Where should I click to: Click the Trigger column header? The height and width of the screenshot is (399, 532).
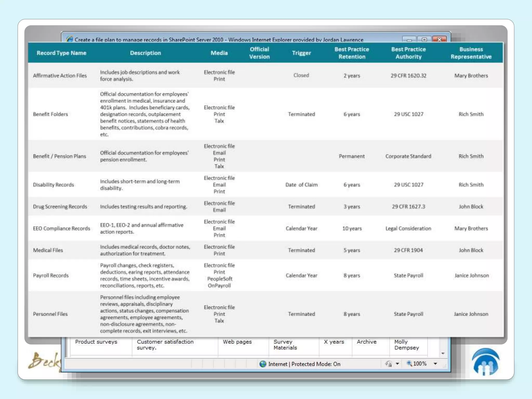301,53
